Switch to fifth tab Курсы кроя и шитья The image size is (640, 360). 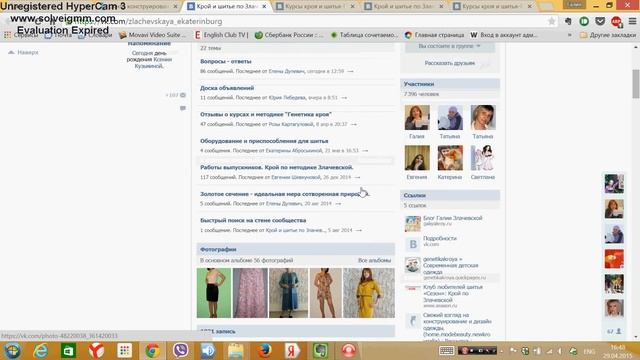pyautogui.click(x=493, y=7)
